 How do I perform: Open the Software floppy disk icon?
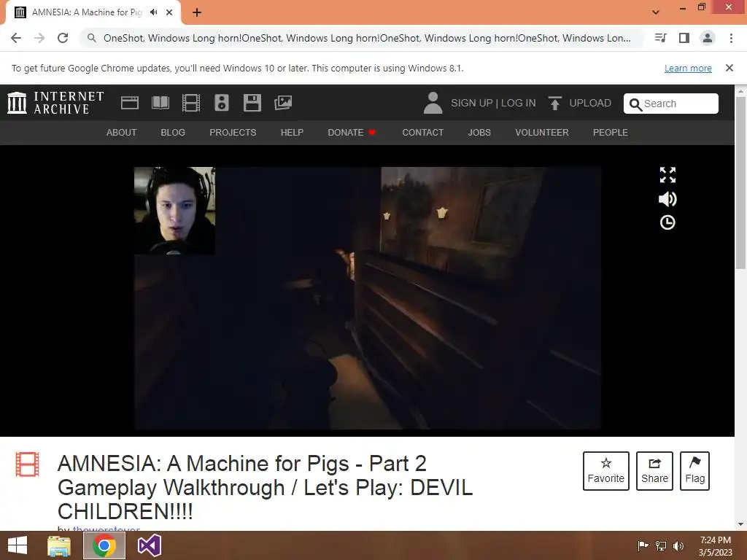(252, 103)
